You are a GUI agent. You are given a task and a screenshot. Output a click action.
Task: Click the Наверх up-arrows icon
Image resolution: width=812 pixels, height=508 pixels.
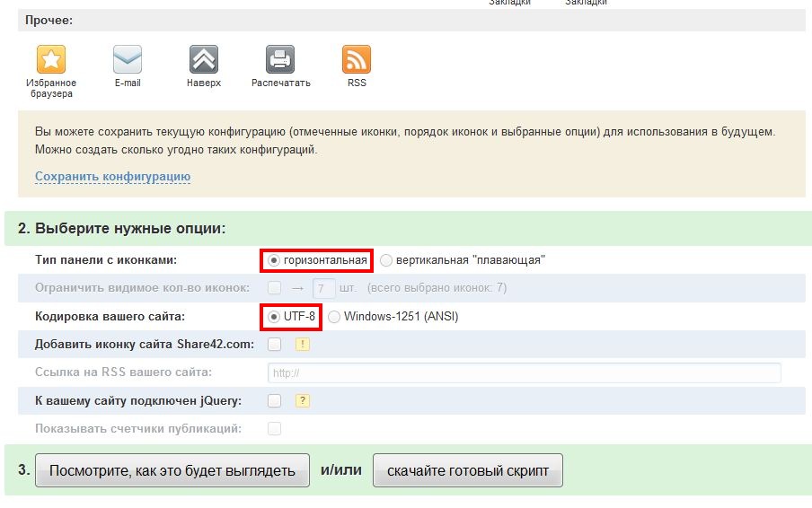[204, 60]
